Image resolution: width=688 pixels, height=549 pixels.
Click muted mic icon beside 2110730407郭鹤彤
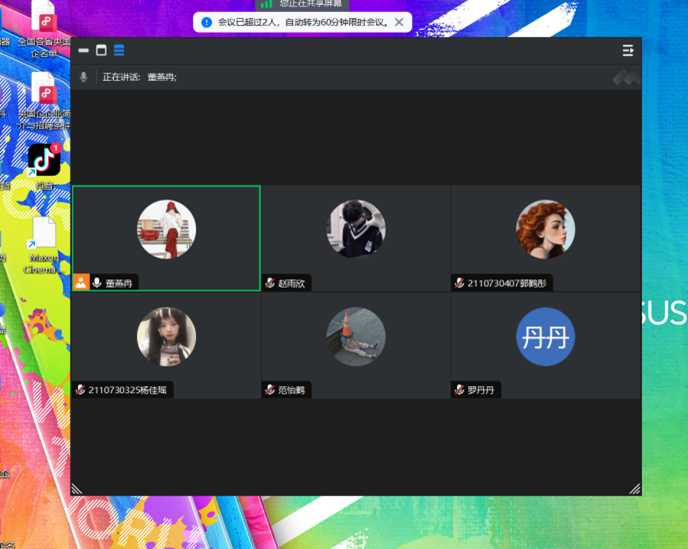(x=459, y=283)
